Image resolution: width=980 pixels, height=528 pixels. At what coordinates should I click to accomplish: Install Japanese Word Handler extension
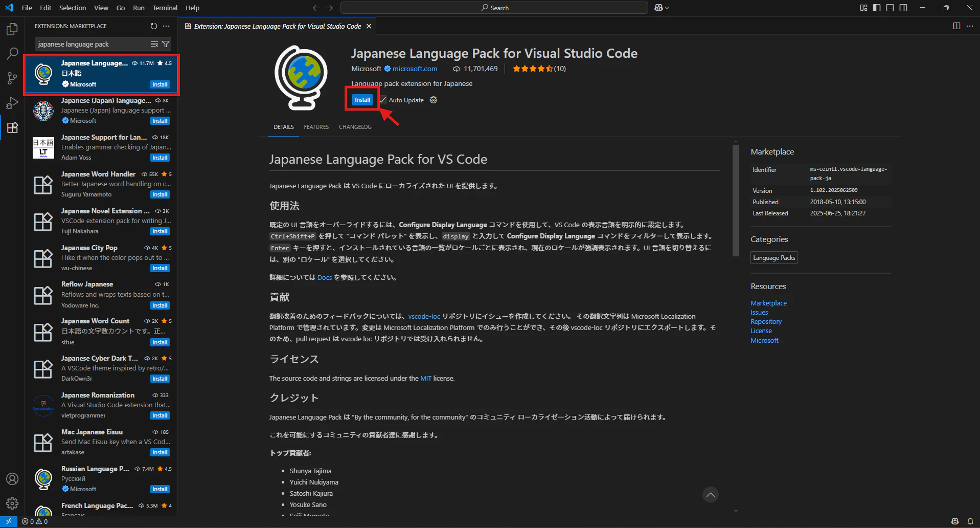[159, 194]
